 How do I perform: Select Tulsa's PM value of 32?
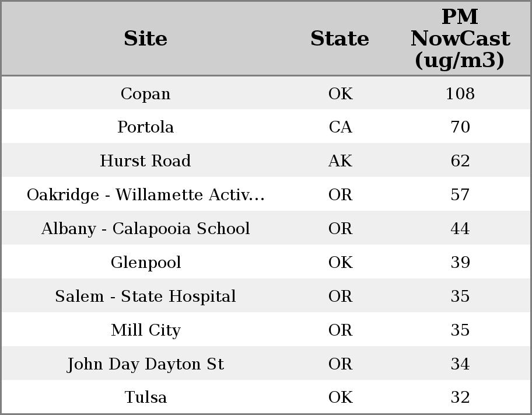click(460, 397)
